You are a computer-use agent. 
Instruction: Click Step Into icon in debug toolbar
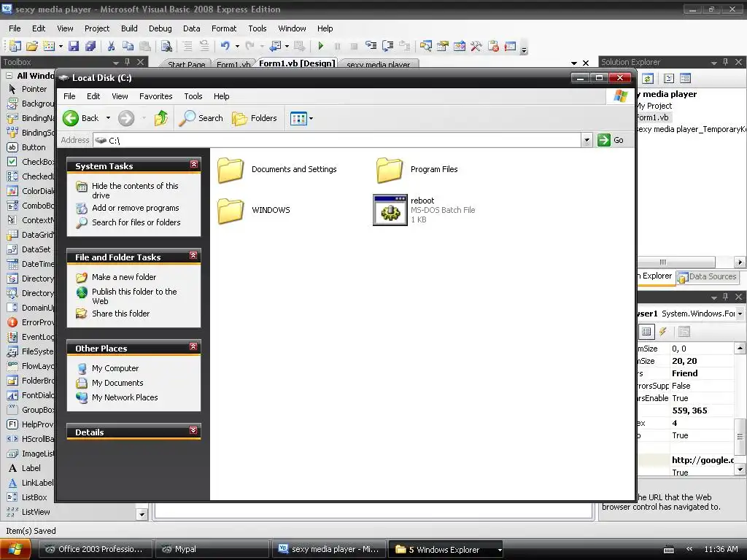(371, 46)
